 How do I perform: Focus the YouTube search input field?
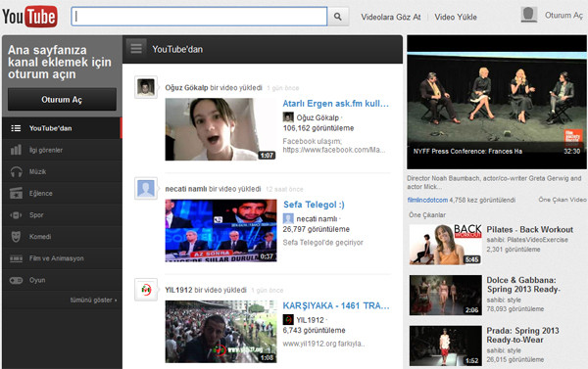tap(199, 17)
